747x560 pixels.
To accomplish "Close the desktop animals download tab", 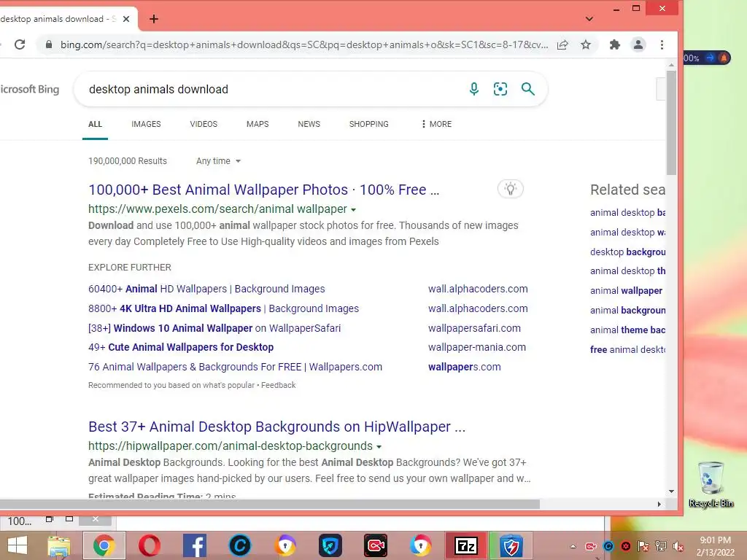I will pos(126,19).
